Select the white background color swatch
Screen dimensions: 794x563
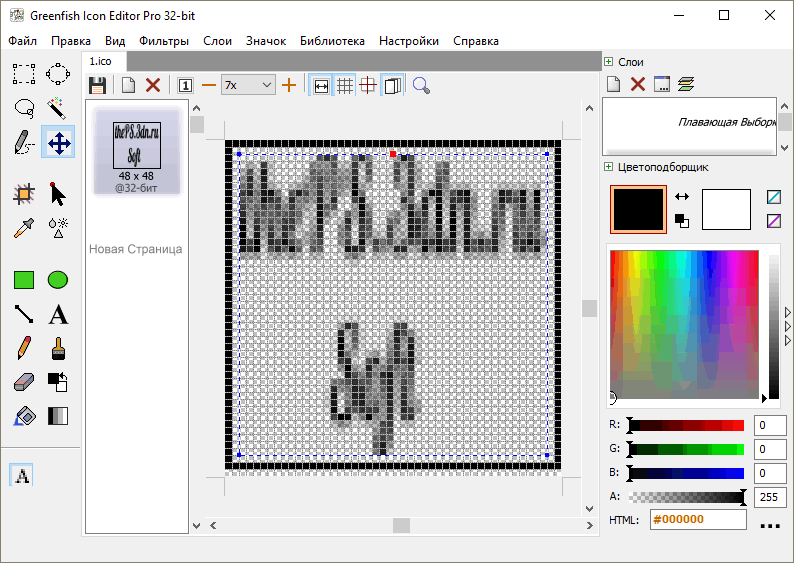click(726, 209)
